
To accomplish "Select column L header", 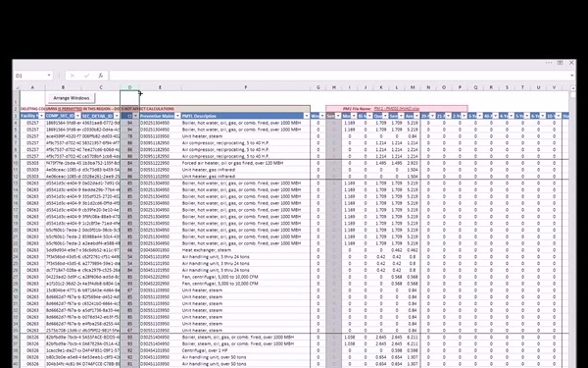I will [397, 87].
